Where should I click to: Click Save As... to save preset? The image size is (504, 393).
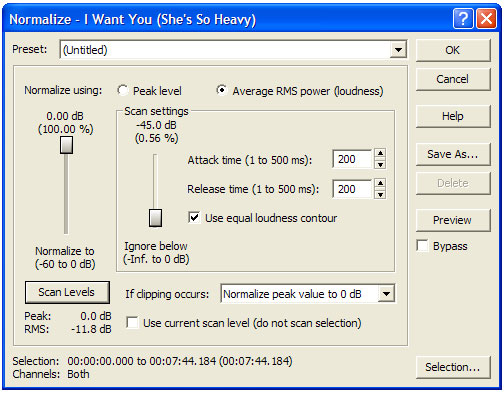(453, 154)
